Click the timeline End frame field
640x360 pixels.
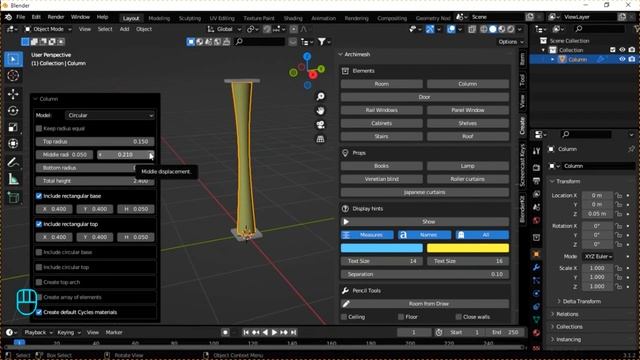point(505,332)
